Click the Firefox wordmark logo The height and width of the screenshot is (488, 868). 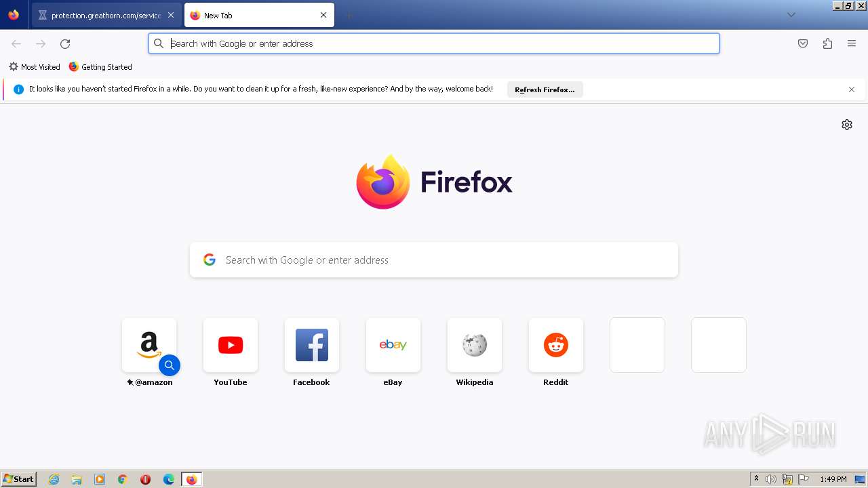click(467, 182)
